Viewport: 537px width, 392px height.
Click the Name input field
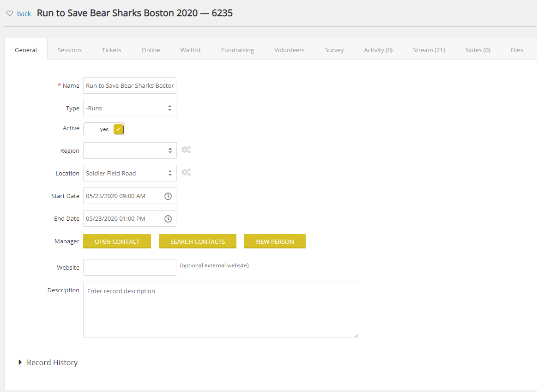(x=130, y=85)
